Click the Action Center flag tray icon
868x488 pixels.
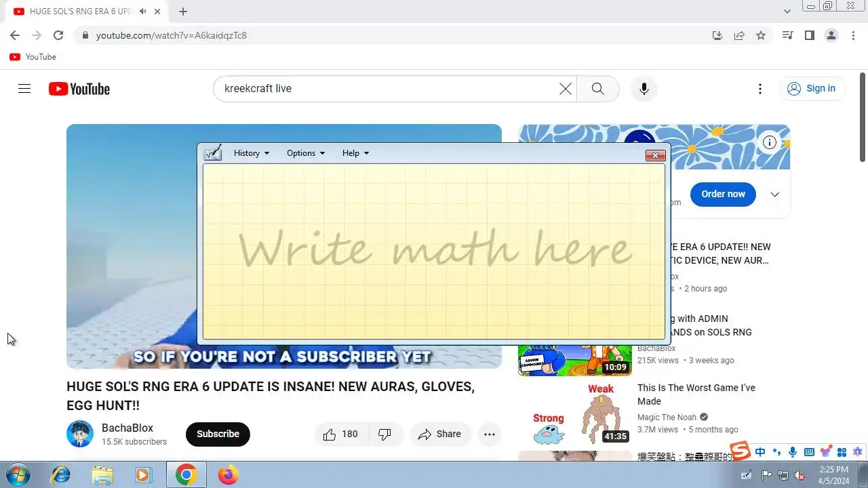(766, 475)
